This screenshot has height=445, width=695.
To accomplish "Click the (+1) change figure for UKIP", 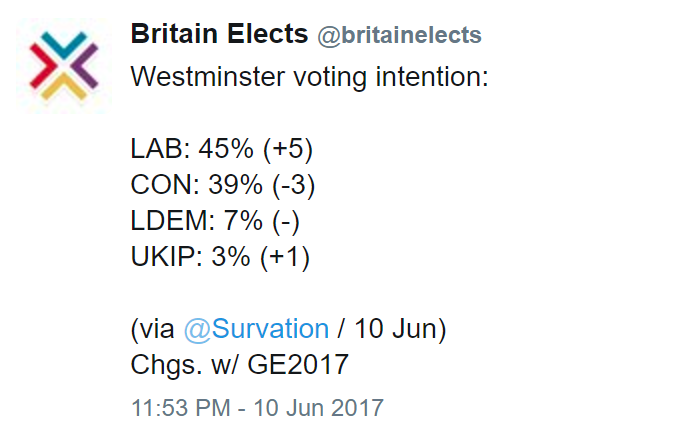I will pyautogui.click(x=285, y=257).
